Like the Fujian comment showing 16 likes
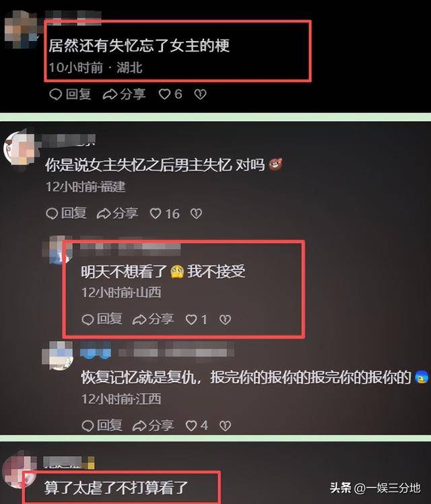This screenshot has width=431, height=504. 156,214
